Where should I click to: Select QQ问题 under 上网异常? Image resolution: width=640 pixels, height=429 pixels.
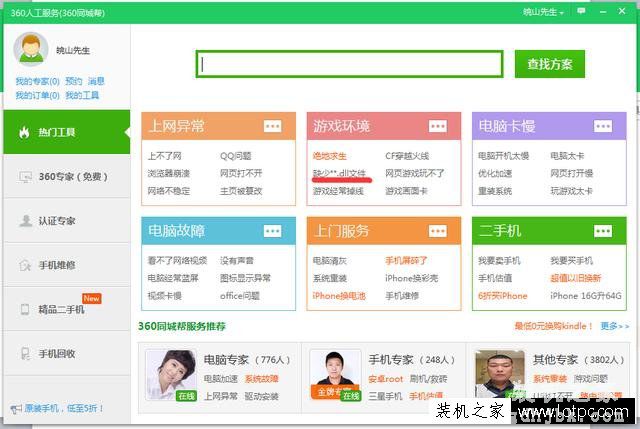coord(236,156)
